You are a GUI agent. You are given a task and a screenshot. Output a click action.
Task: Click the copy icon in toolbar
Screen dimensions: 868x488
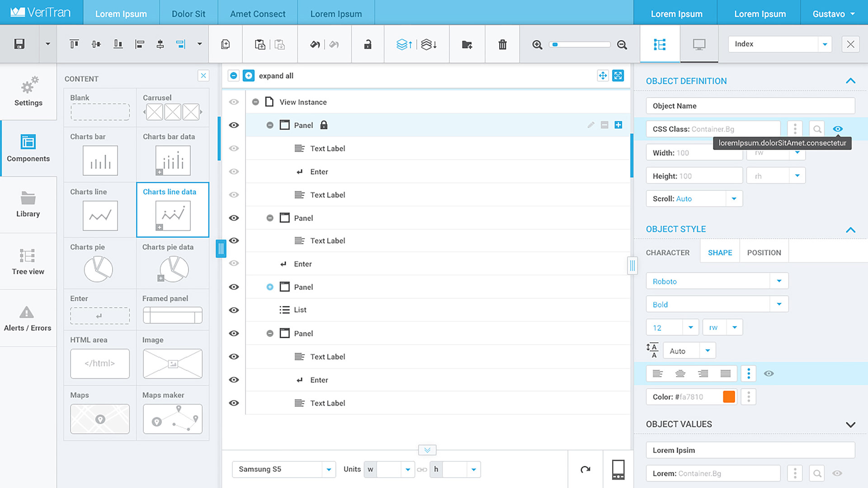(225, 44)
